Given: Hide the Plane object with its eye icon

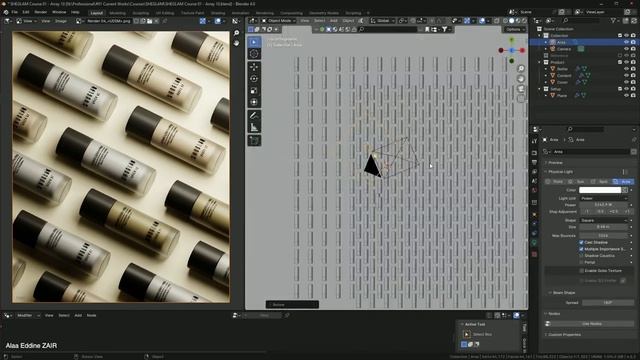Looking at the screenshot, I should 627,95.
